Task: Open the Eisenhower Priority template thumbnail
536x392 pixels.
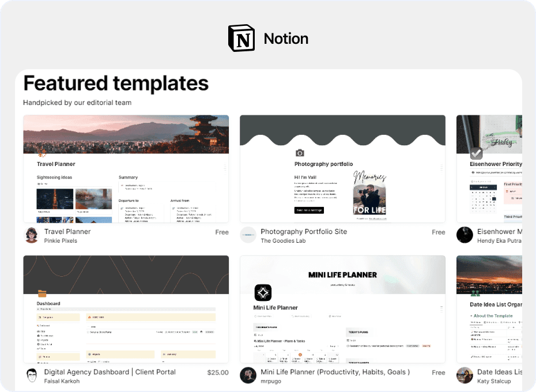Action: click(489, 169)
